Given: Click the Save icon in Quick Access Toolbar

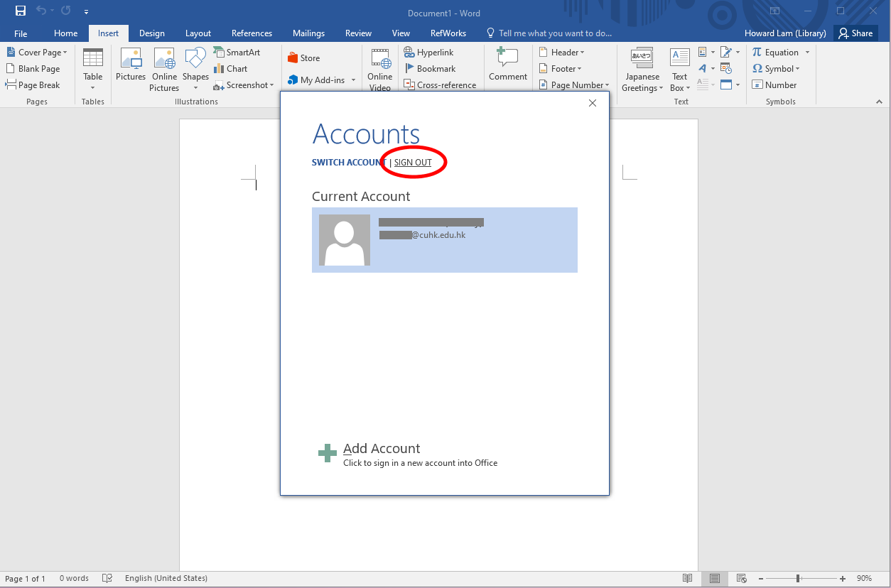Looking at the screenshot, I should pyautogui.click(x=21, y=11).
